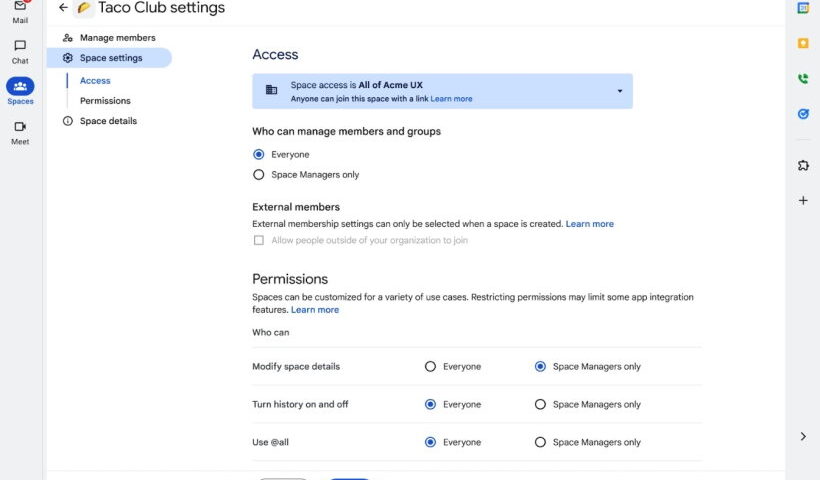Open Tasks side panel icon
Viewport: 820px width, 480px height.
click(x=803, y=114)
